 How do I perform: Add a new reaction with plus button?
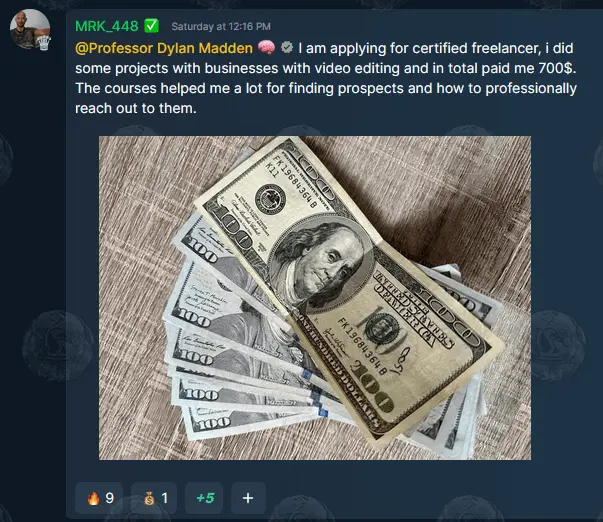(248, 498)
